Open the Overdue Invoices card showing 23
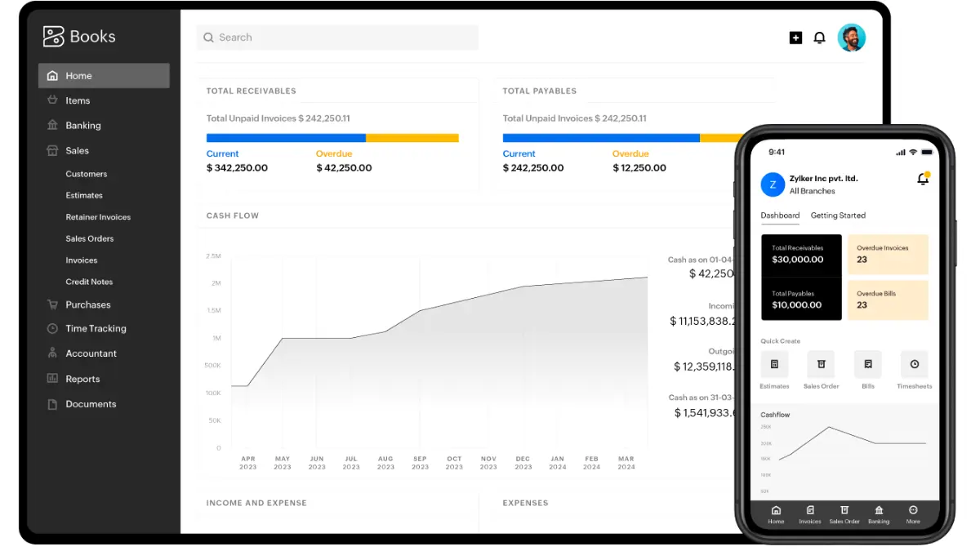The width and height of the screenshot is (980, 551). [x=888, y=254]
